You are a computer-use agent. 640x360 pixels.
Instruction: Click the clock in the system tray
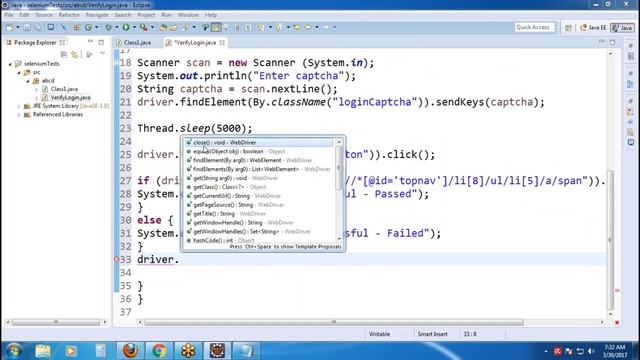614,351
